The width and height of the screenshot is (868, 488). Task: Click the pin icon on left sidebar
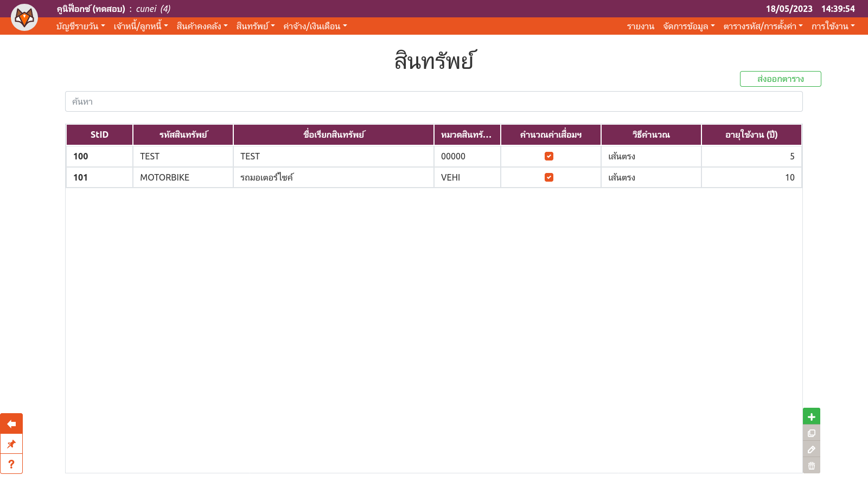[11, 444]
